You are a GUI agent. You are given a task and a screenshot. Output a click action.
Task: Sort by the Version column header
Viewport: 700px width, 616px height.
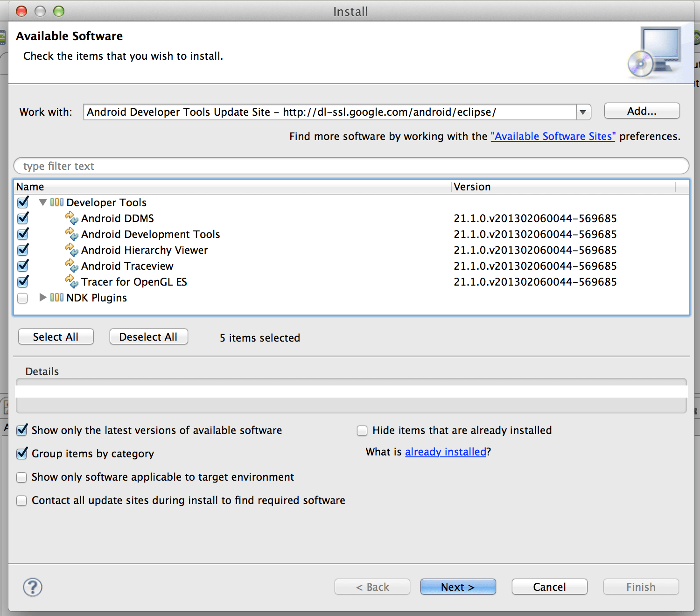pyautogui.click(x=472, y=186)
